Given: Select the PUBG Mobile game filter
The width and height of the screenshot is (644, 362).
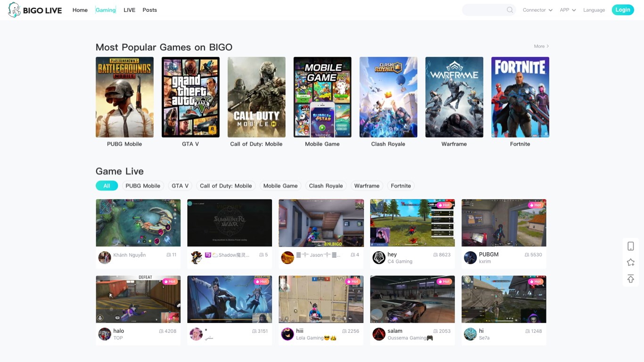Looking at the screenshot, I should [142, 186].
